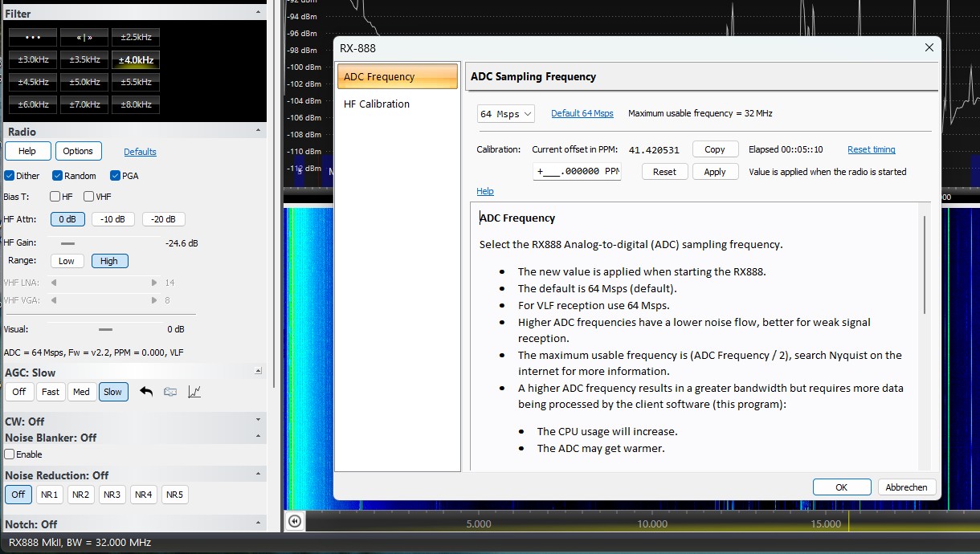Close the RX-888 dialog with the X

click(929, 47)
